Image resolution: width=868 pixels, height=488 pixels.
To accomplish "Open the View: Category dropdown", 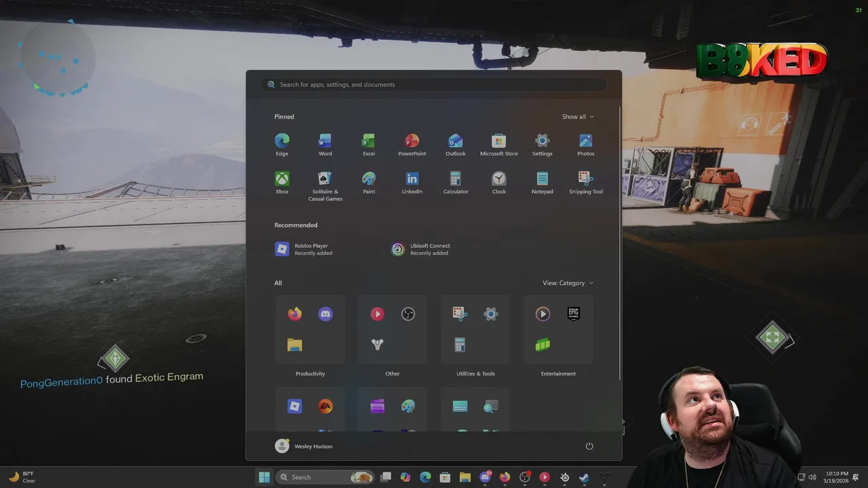I will (x=568, y=283).
